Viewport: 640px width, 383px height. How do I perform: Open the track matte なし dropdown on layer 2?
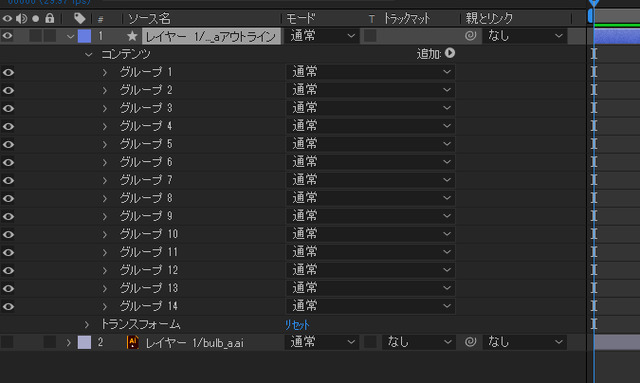418,342
